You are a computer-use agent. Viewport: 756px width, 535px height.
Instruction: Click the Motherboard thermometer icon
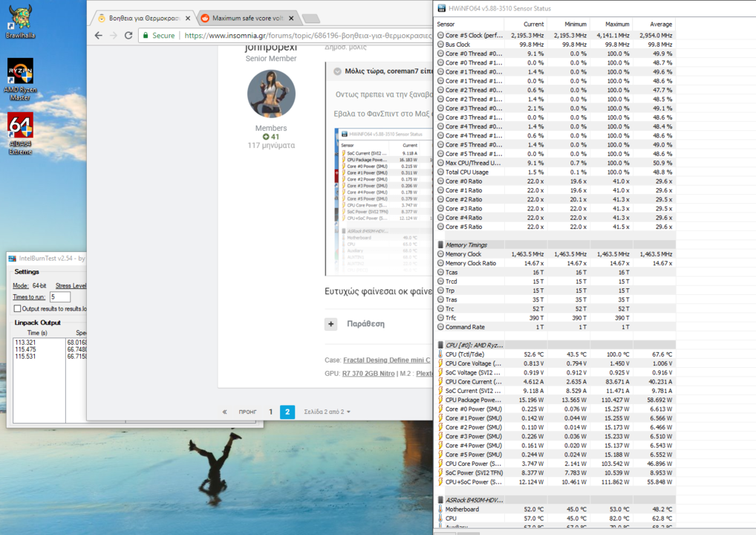tap(440, 510)
